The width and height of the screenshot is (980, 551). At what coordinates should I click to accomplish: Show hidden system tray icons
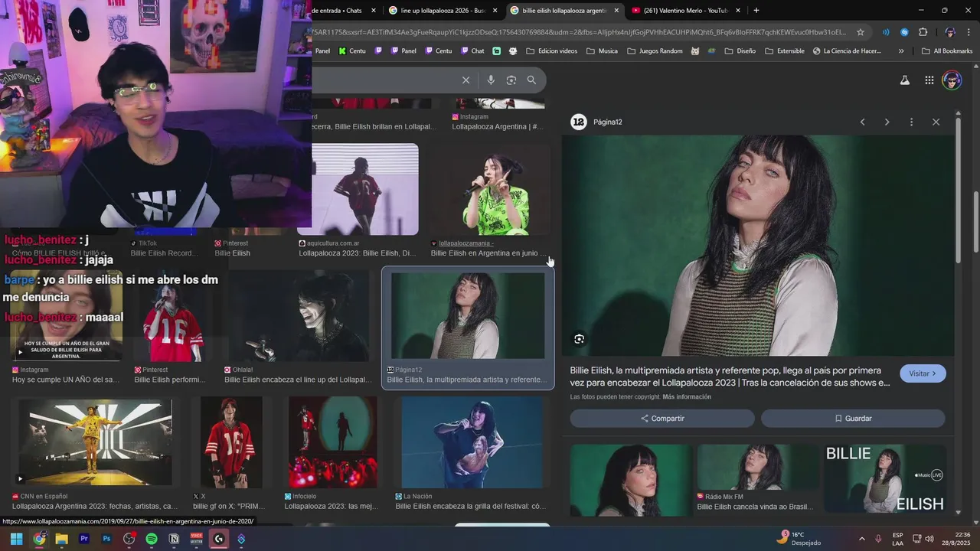861,539
